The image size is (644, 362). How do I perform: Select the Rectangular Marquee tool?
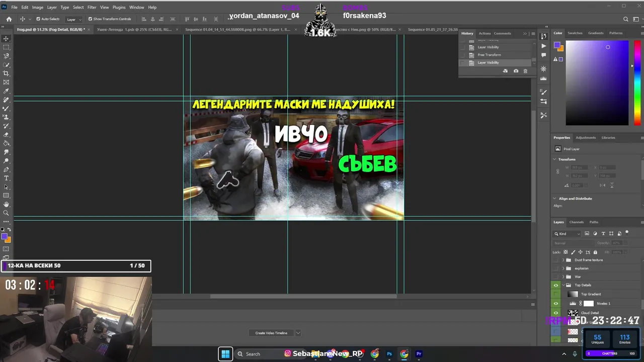coord(6,47)
